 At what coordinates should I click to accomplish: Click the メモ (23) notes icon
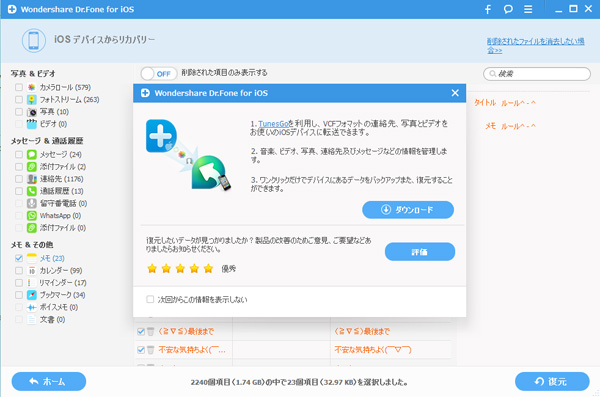(32, 258)
